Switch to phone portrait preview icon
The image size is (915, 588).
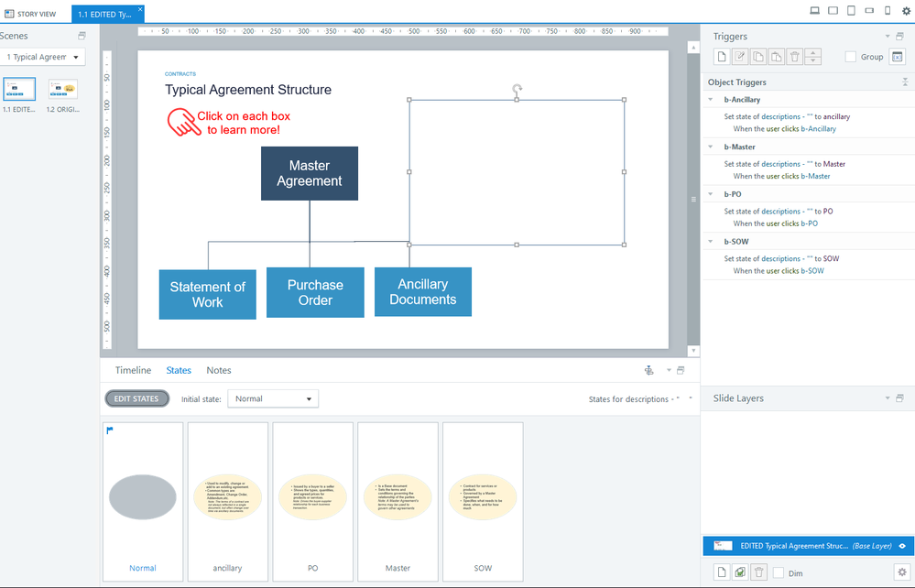tap(888, 10)
